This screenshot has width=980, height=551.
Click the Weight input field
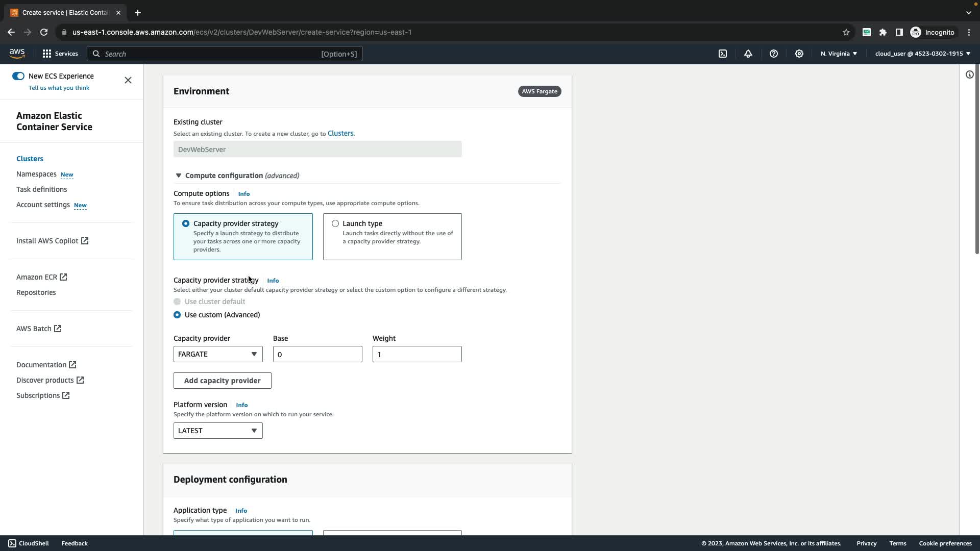[x=416, y=354]
